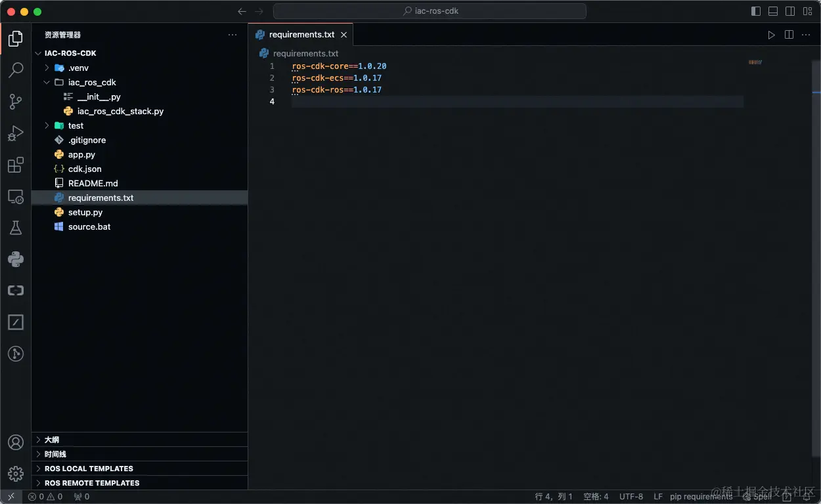Go back with the title bar arrow
Screen dimensions: 821x504
242,11
